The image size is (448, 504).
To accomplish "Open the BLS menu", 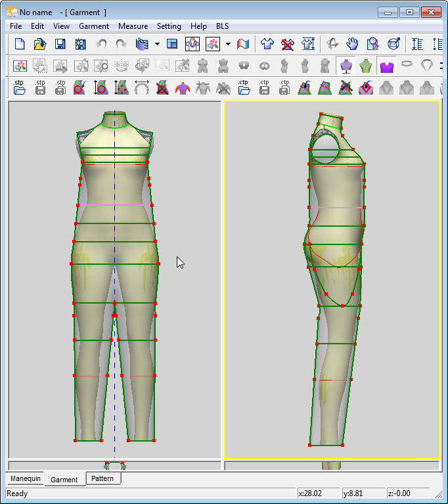I will click(x=223, y=26).
